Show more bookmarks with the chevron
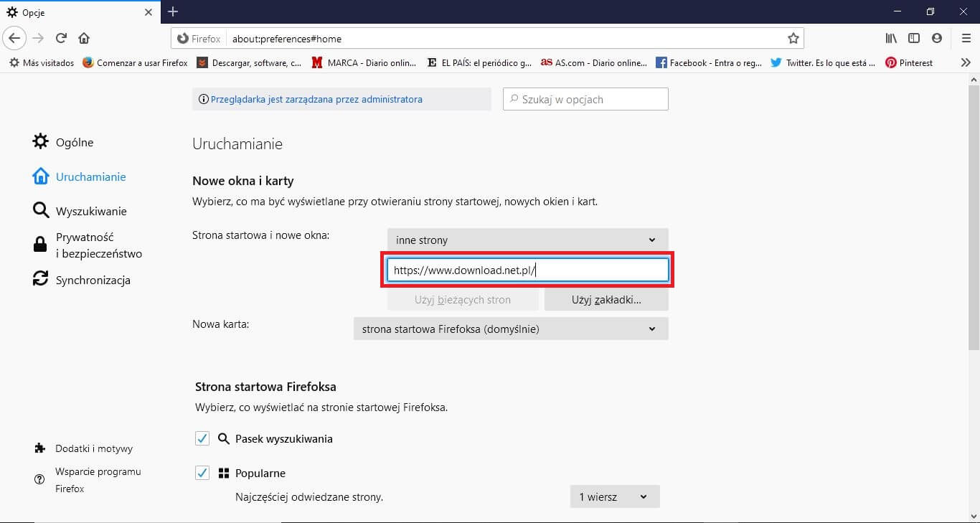Viewport: 980px width, 523px height. coord(966,63)
